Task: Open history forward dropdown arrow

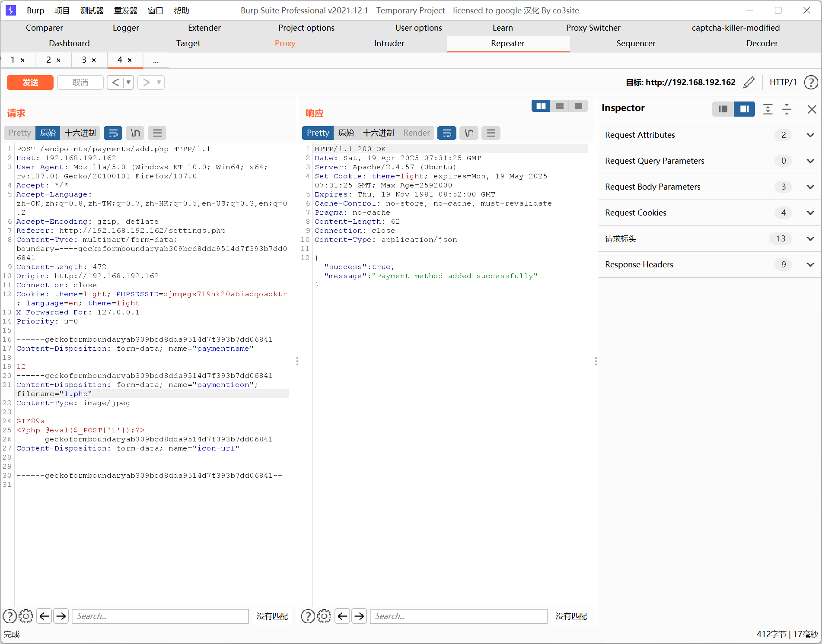Action: 159,82
